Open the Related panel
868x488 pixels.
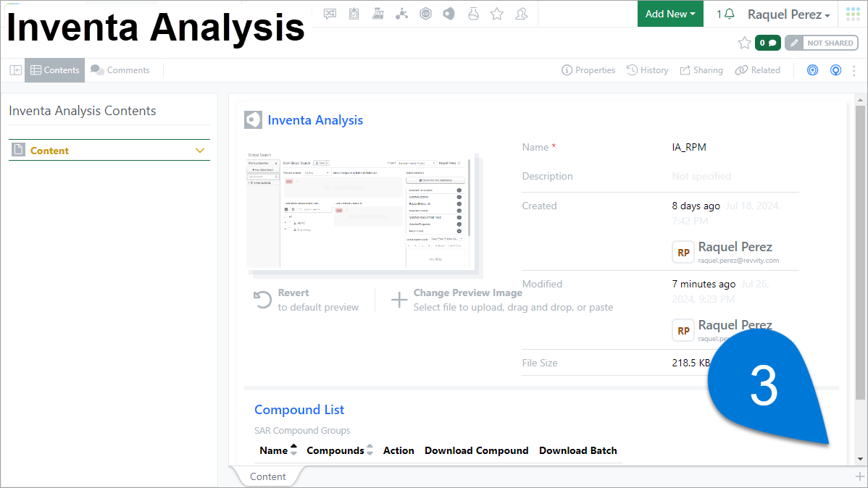pos(758,70)
